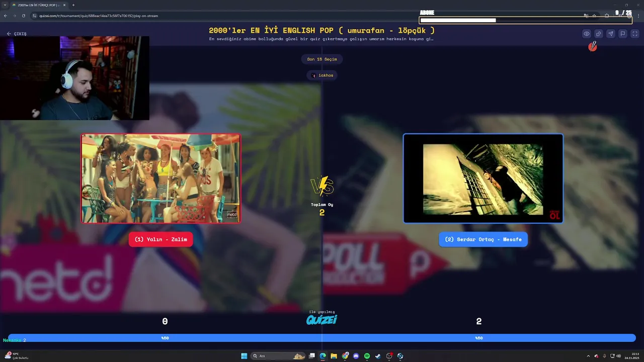Select the Yalın Zalim video thumbnail
Screen dimensions: 644x362
point(160,178)
